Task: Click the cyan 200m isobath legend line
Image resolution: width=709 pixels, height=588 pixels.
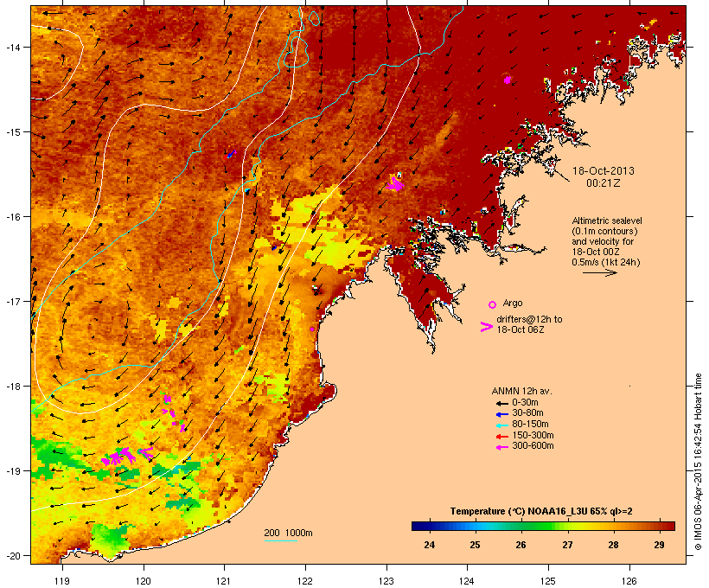Action: [280, 540]
